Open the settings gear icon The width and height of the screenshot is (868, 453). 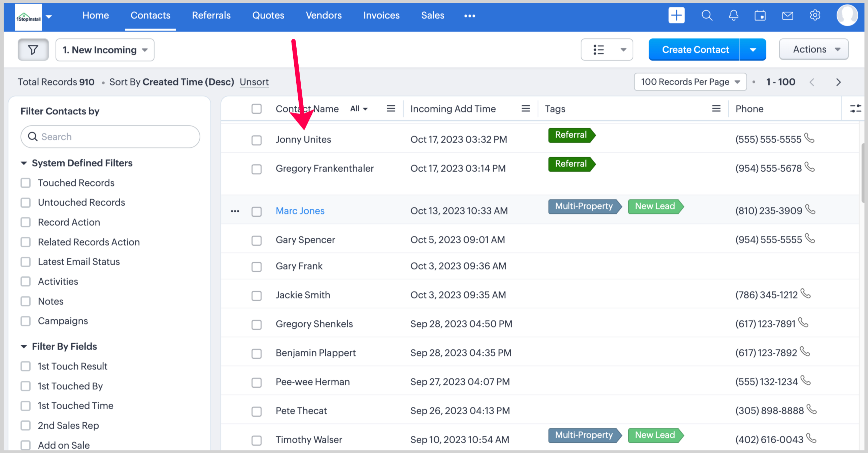(815, 15)
